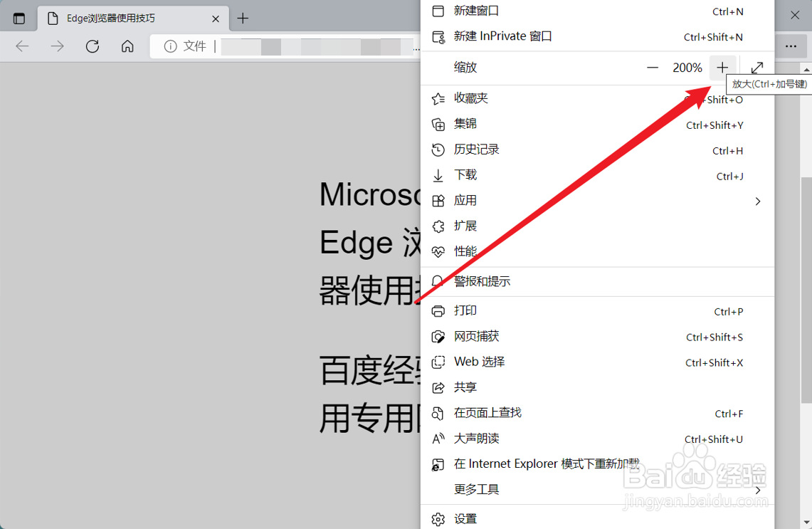Image resolution: width=812 pixels, height=529 pixels.
Task: Open 设置 settings
Action: [597, 518]
